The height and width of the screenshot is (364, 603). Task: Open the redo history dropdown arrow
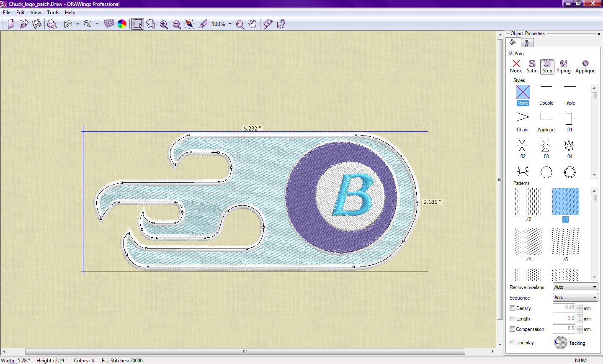tap(97, 24)
